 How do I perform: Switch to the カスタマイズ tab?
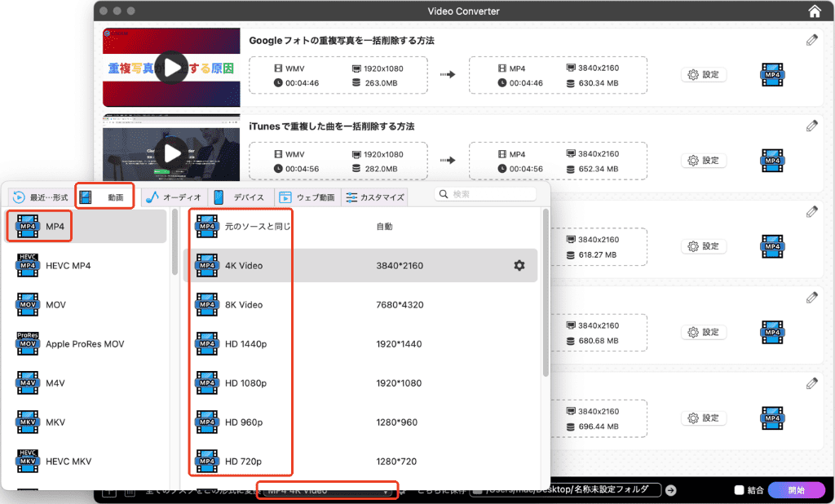click(375, 197)
